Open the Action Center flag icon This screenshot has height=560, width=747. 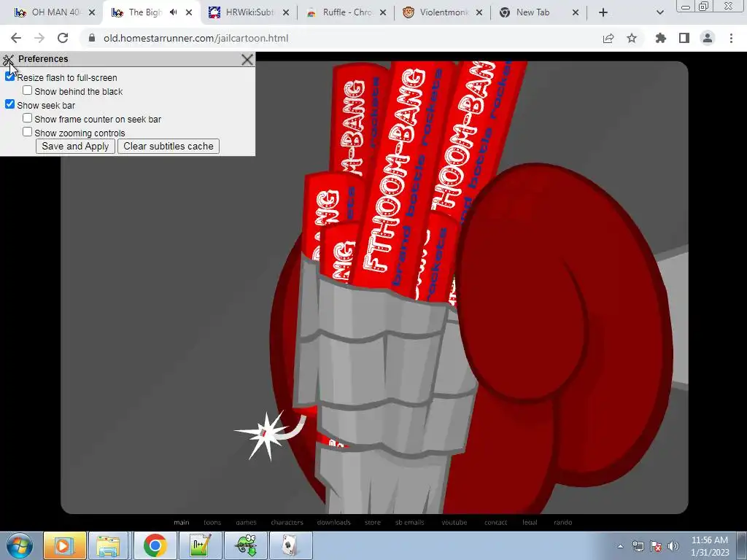(x=656, y=546)
